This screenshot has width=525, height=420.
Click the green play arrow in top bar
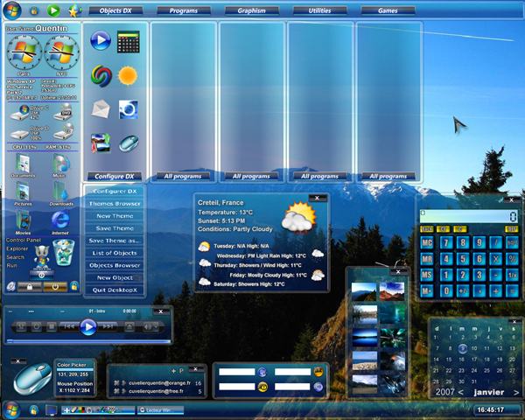click(x=53, y=10)
